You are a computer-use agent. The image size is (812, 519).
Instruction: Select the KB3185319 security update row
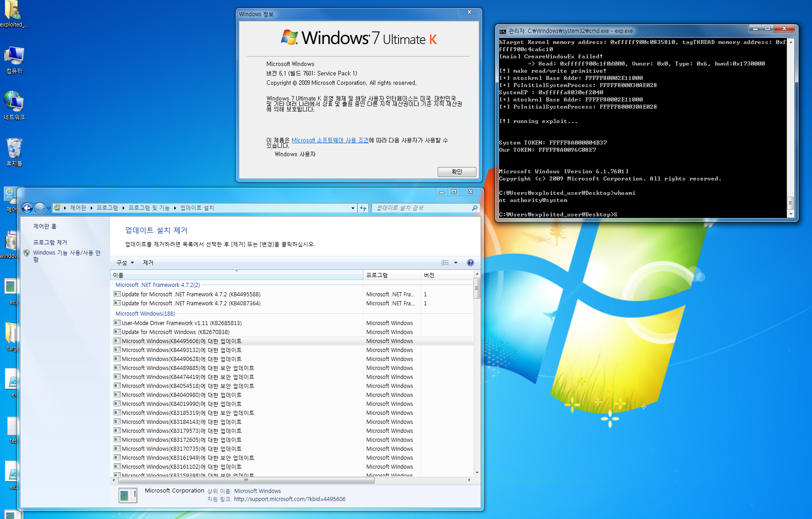pos(292,413)
